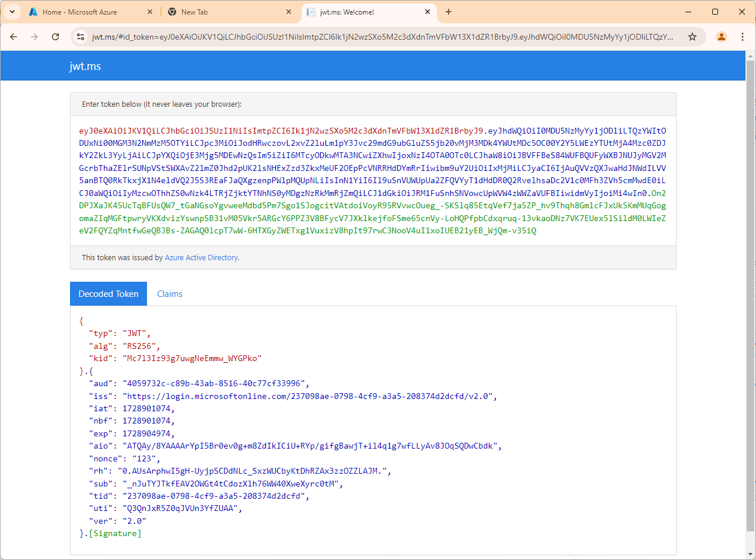Open the Claims tab

170,294
